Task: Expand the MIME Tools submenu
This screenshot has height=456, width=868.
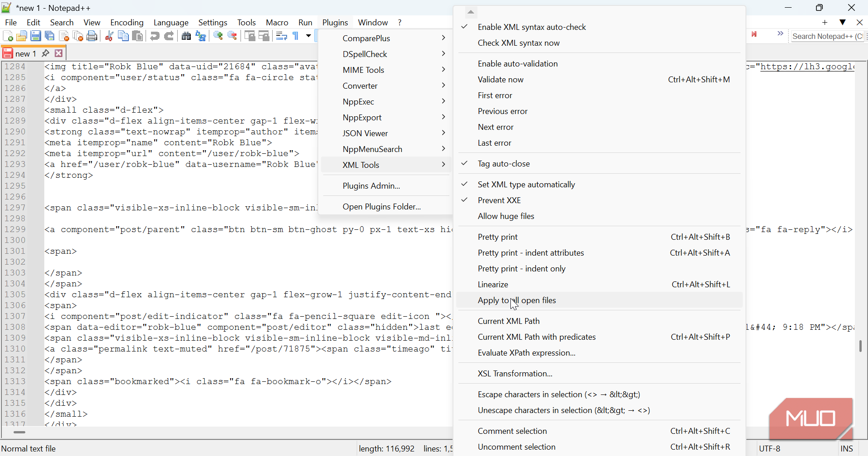Action: tap(386, 70)
